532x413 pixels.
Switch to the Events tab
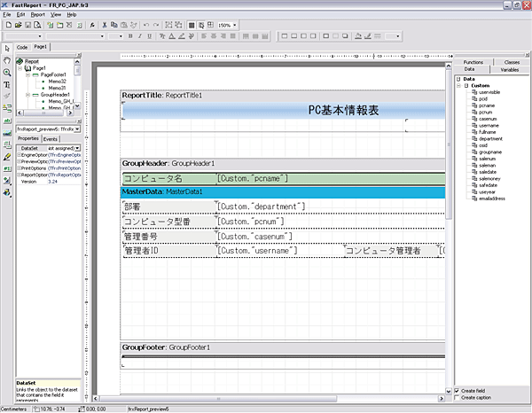tap(51, 139)
